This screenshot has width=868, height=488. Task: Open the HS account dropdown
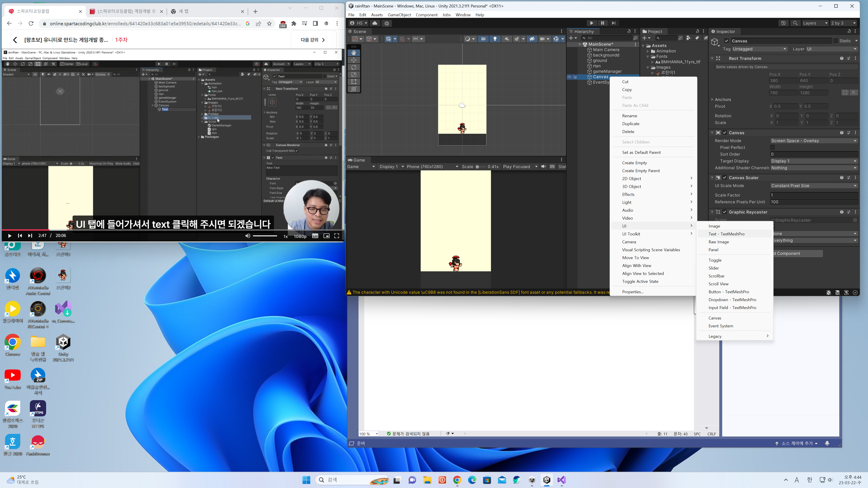point(358,23)
